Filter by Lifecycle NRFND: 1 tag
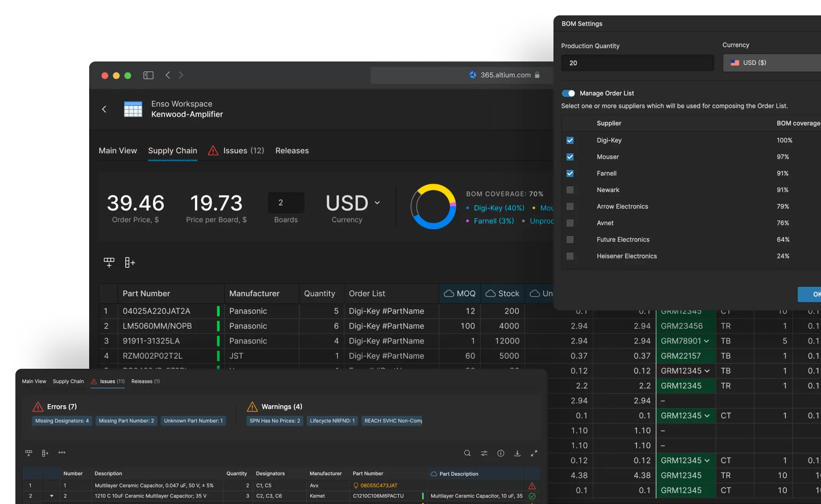 (x=332, y=421)
